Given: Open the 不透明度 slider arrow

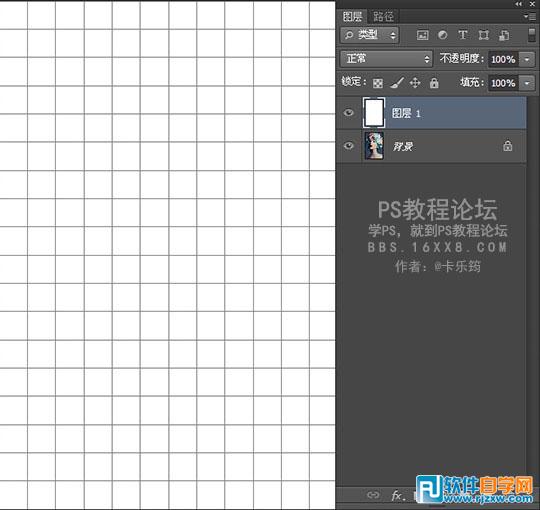Looking at the screenshot, I should [527, 59].
